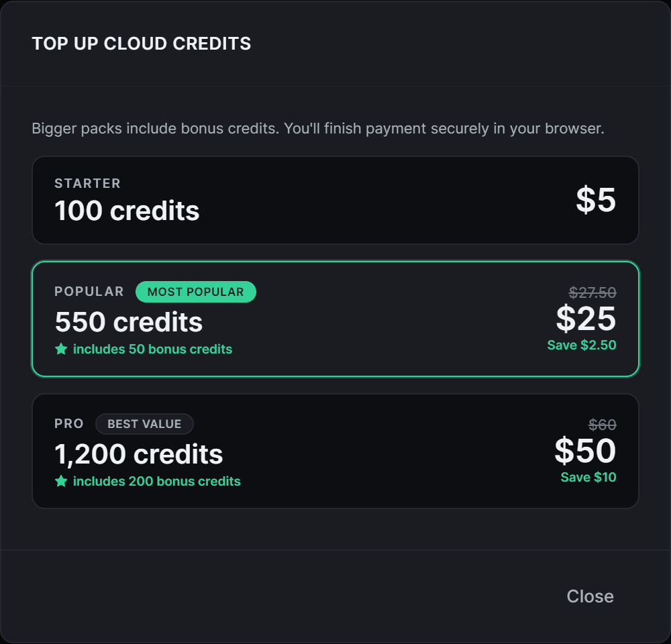Click the struck-through $27.50 price
The width and height of the screenshot is (671, 644).
(x=592, y=292)
